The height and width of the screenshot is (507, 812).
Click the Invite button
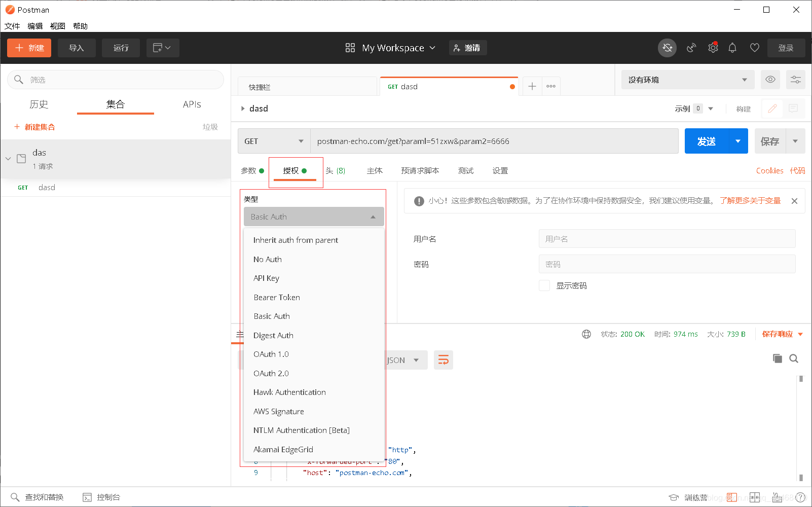tap(468, 48)
